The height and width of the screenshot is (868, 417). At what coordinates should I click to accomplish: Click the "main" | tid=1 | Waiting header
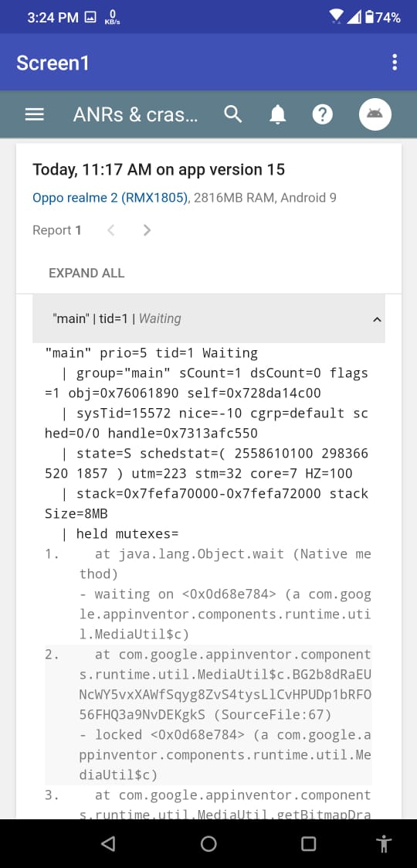tap(209, 318)
